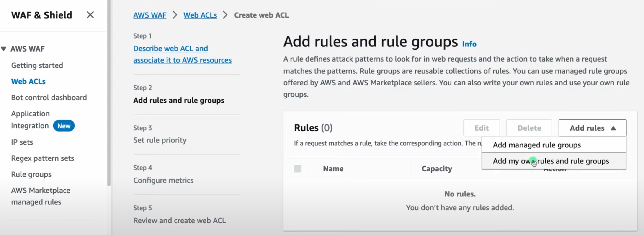Collapse the AWS WAF navigation section
This screenshot has height=235, width=644.
coord(3,49)
